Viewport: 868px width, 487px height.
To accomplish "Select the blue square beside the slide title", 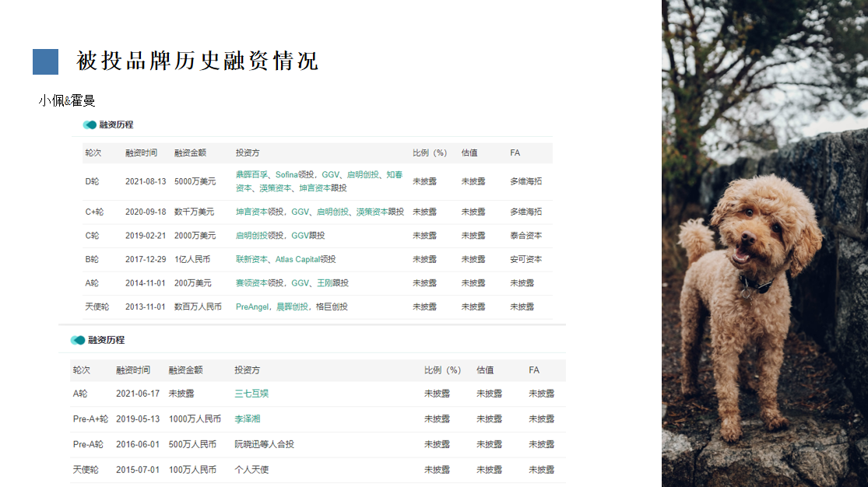I will (45, 61).
